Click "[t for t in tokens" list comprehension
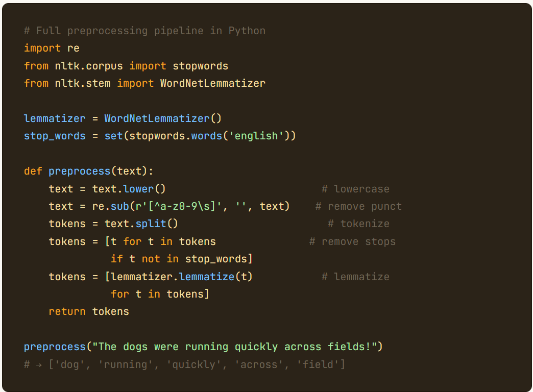The height and width of the screenshot is (392, 533). 160,241
